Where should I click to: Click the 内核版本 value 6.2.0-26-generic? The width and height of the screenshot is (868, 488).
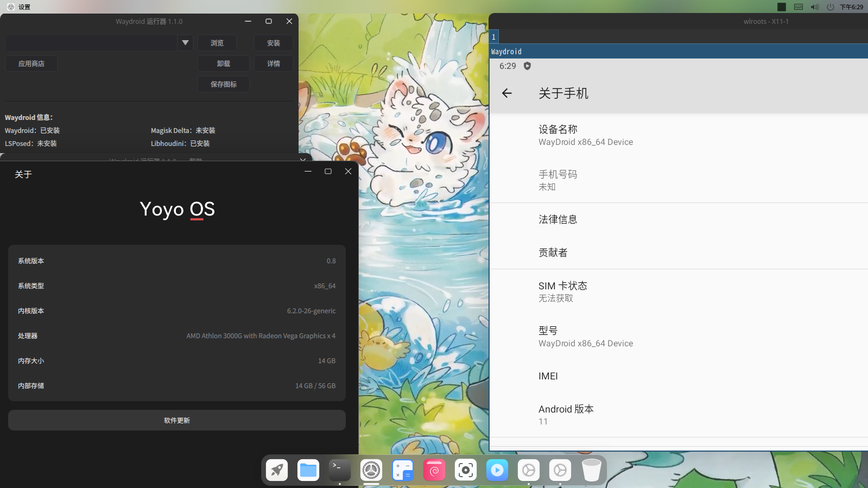[312, 311]
